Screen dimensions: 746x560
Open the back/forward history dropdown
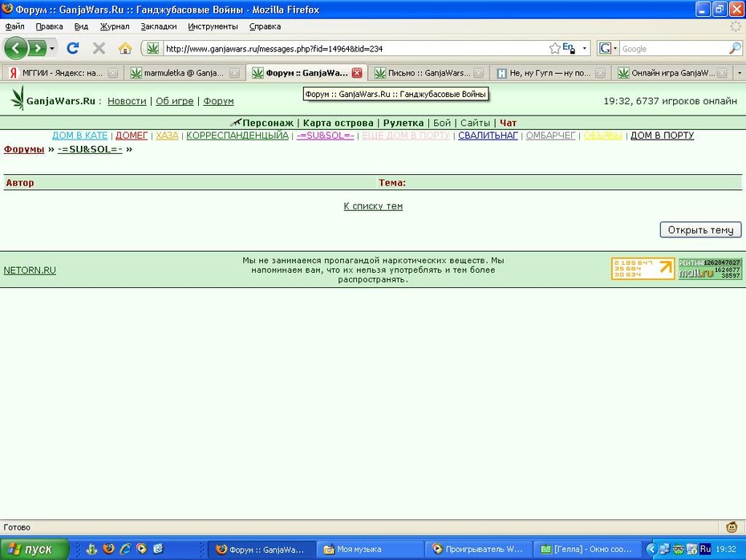[52, 48]
